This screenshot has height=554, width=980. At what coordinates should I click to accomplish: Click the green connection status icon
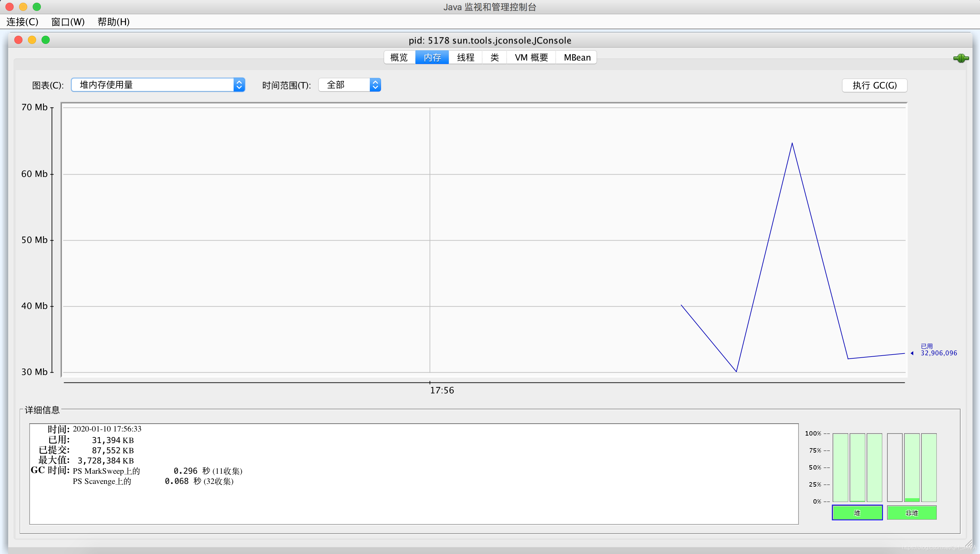[961, 58]
